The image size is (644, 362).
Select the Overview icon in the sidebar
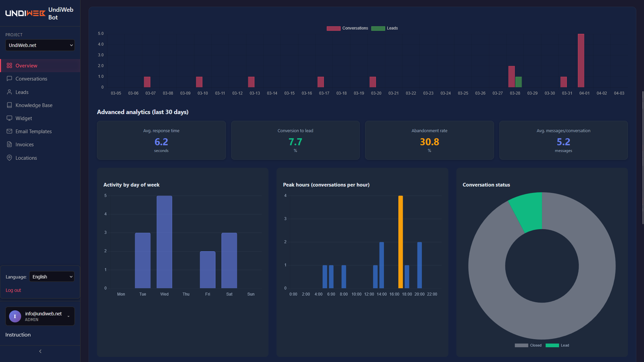pos(9,65)
